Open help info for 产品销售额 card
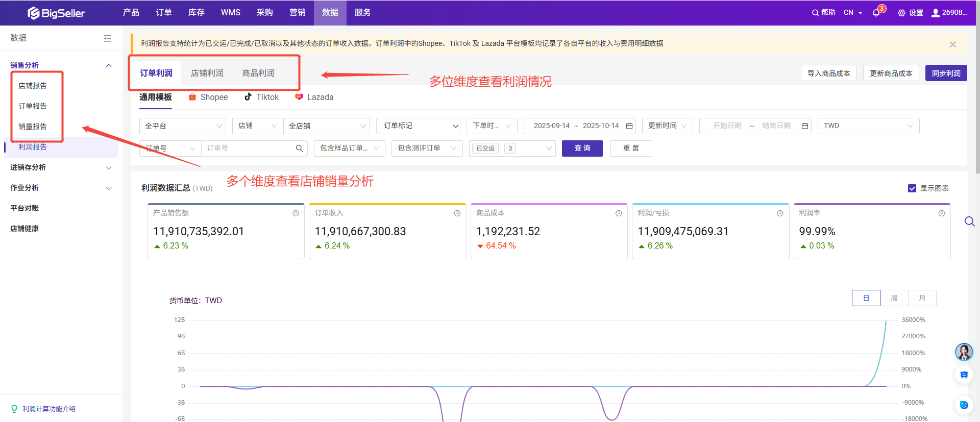 (x=296, y=213)
